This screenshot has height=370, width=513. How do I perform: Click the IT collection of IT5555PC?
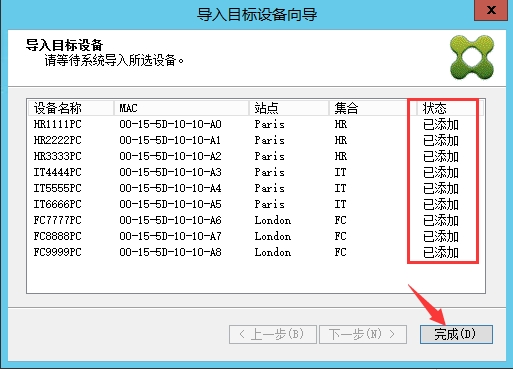pyautogui.click(x=341, y=188)
